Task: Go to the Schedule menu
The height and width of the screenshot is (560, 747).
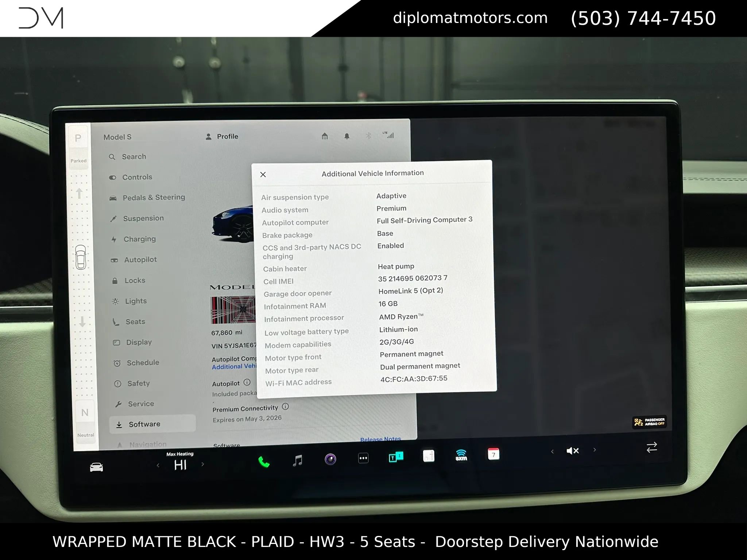Action: [136, 363]
